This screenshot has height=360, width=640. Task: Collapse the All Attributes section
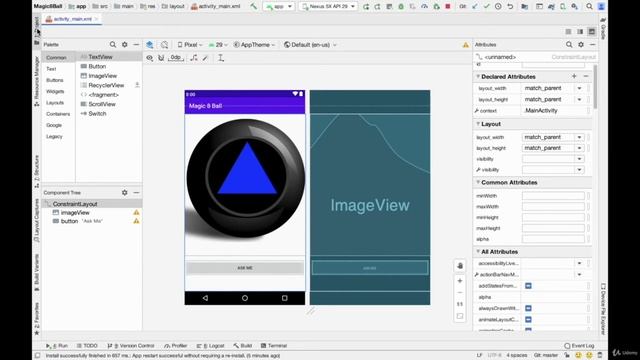(478, 251)
